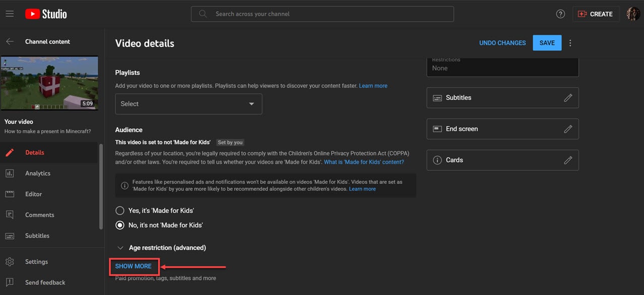Open the three-dot options menu
This screenshot has width=644, height=295.
point(570,43)
